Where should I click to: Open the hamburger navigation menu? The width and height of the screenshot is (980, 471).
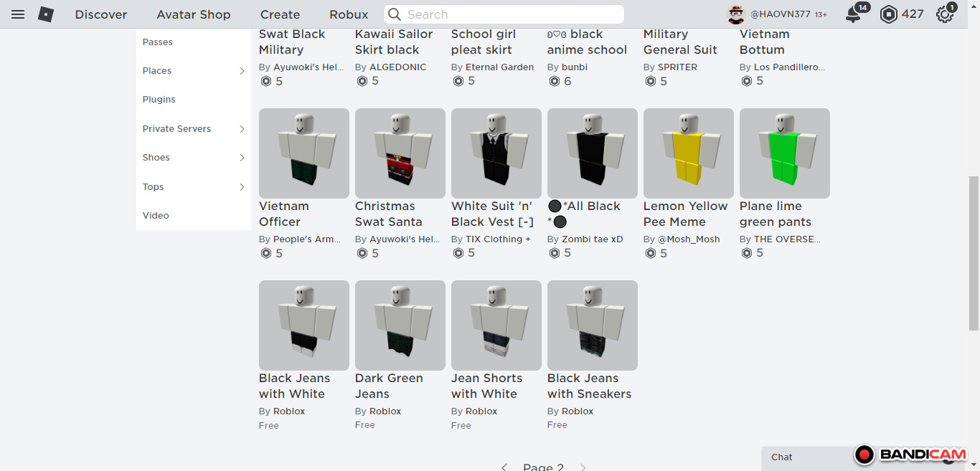click(x=18, y=14)
